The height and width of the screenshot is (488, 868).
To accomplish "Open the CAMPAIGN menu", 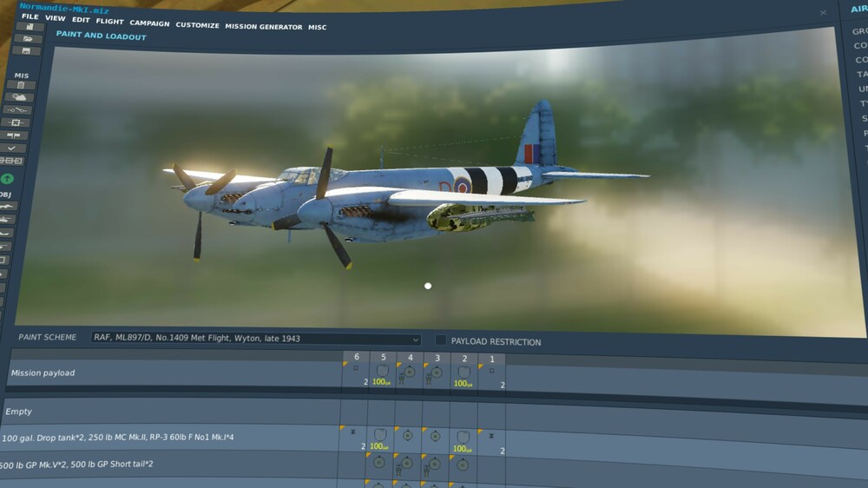I will tap(149, 23).
